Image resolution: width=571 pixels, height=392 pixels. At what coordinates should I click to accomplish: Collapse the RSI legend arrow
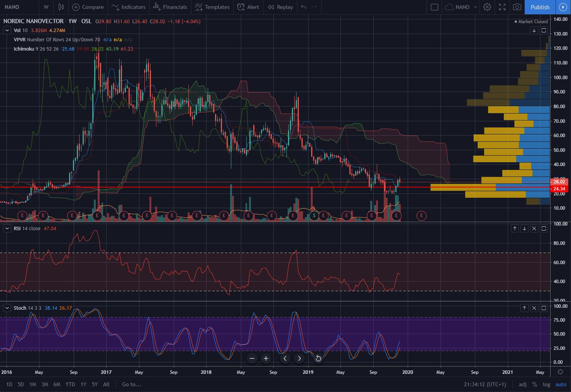7,229
